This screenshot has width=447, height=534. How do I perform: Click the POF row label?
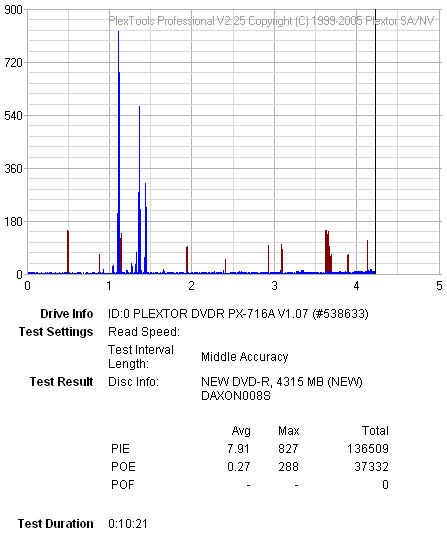coord(123,484)
